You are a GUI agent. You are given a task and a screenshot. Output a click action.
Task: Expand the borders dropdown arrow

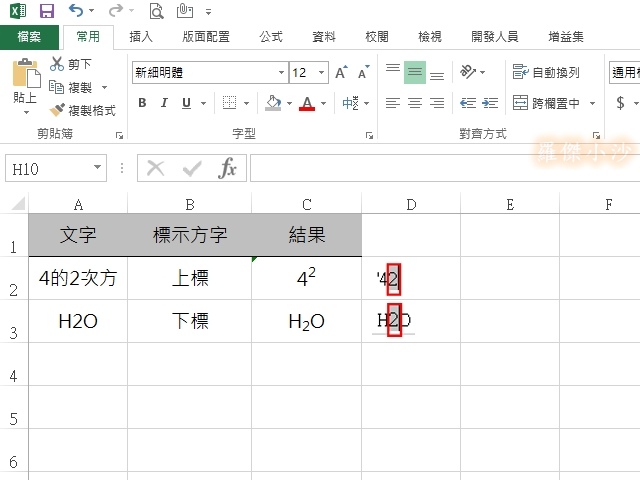(x=247, y=103)
